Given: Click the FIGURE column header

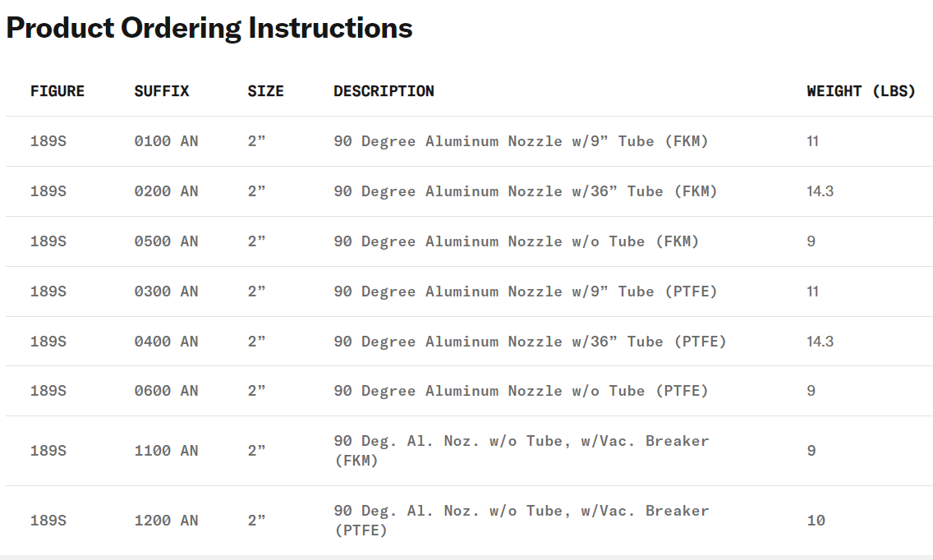Looking at the screenshot, I should click(57, 91).
